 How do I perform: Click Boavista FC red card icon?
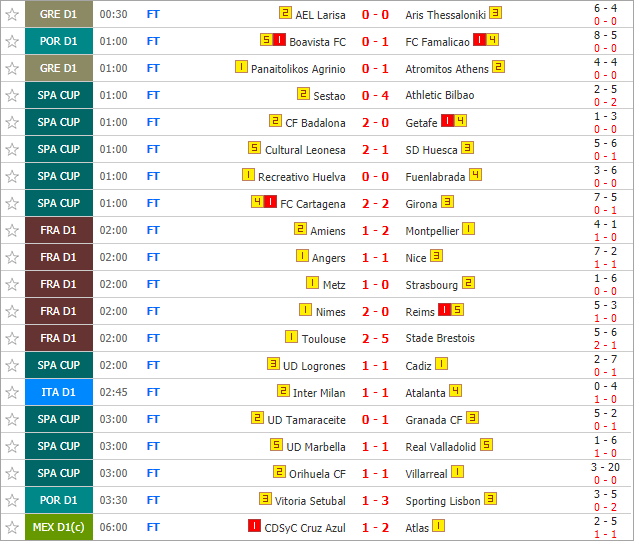[x=279, y=40]
